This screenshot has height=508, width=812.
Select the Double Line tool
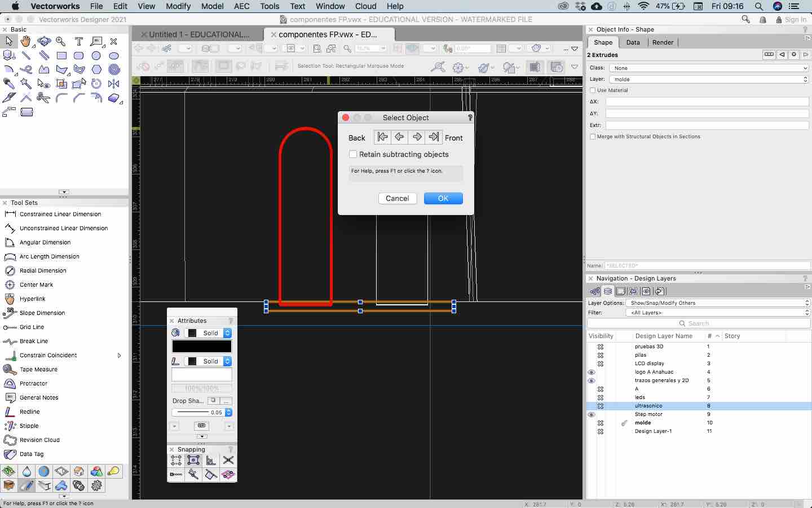[43, 55]
